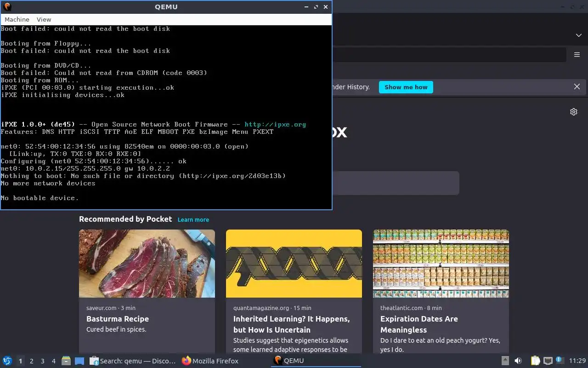This screenshot has height=368, width=588.
Task: Click the show desktop taskbar icon
Action: (79, 361)
